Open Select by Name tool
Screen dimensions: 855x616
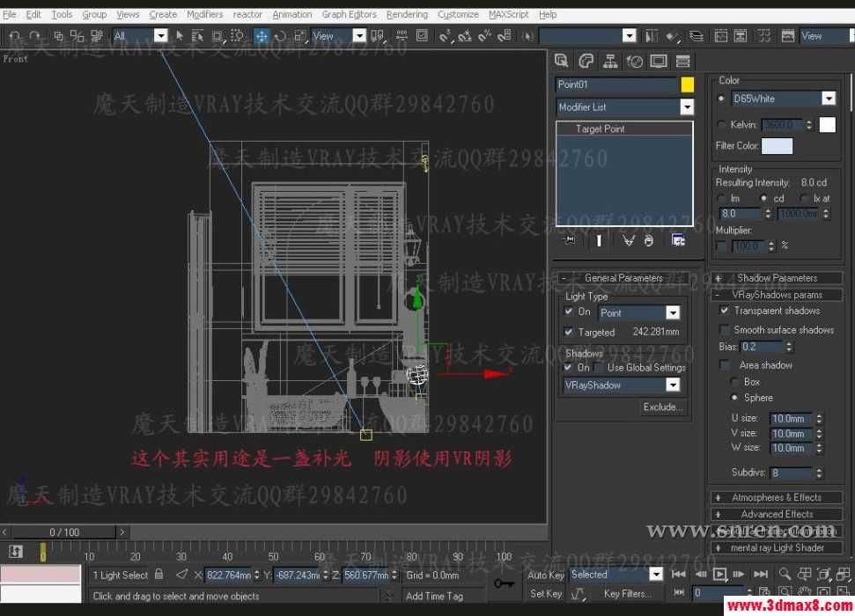197,36
